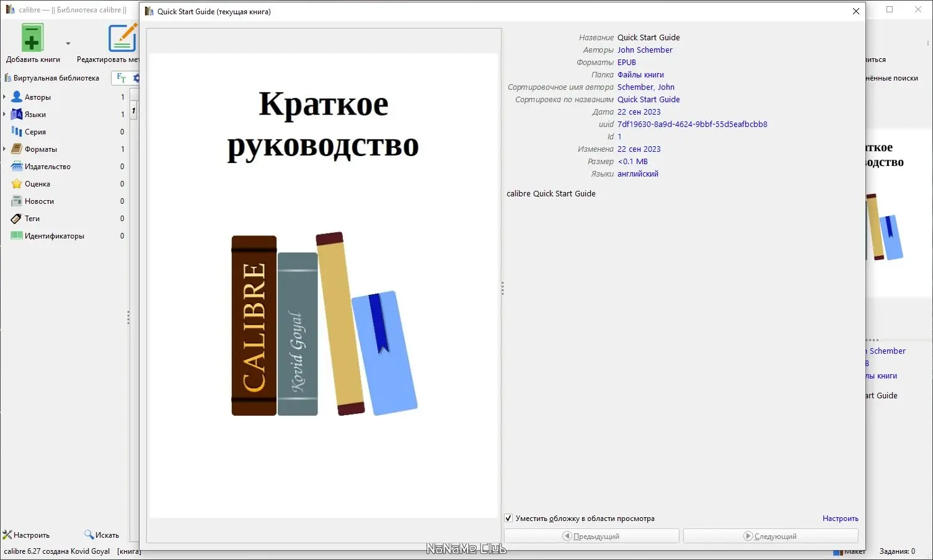Open the Настроить link in the dialog
Screen dimensions: 933x560
[840, 518]
